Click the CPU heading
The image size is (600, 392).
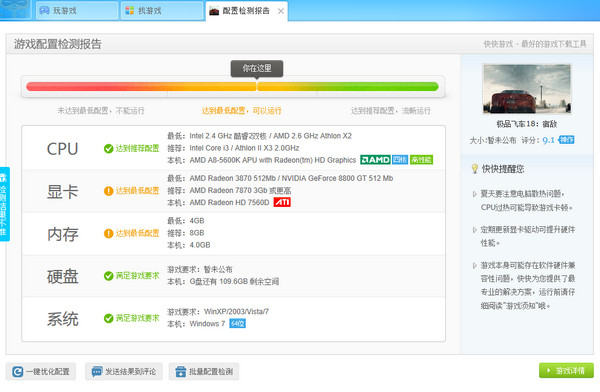pyautogui.click(x=62, y=149)
